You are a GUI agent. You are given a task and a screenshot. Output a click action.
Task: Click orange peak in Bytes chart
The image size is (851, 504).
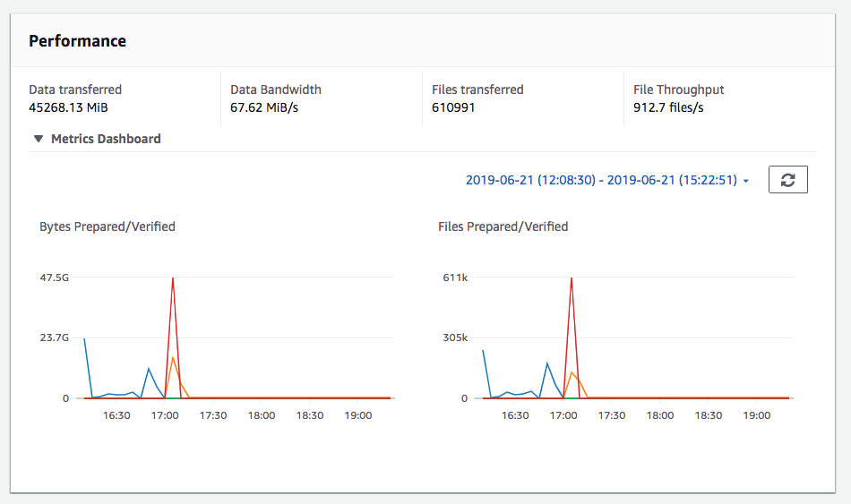173,358
